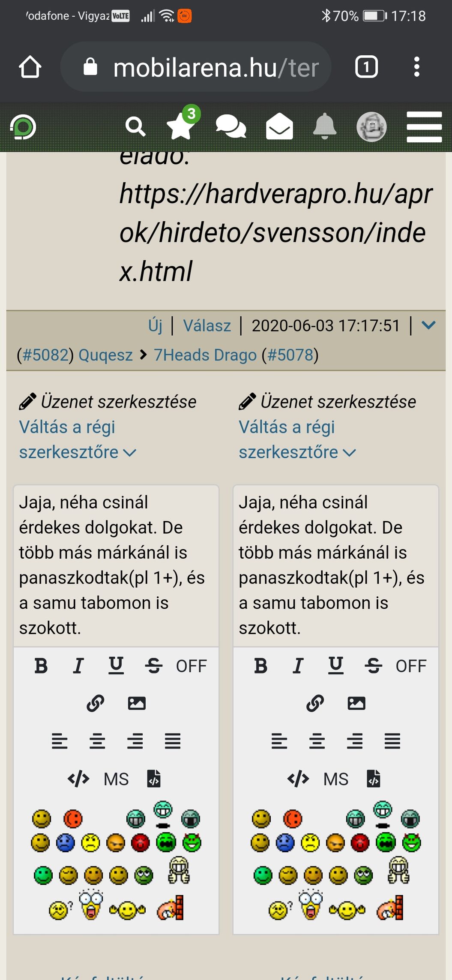452x980 pixels.
Task: Expand left 'Váltás a régi szerkesztőre' chevron
Action: pos(129,453)
